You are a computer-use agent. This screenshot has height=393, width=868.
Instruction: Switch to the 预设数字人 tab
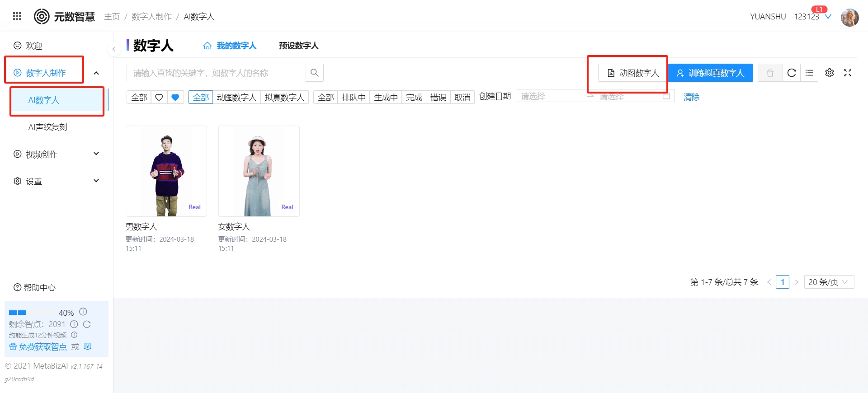[298, 46]
